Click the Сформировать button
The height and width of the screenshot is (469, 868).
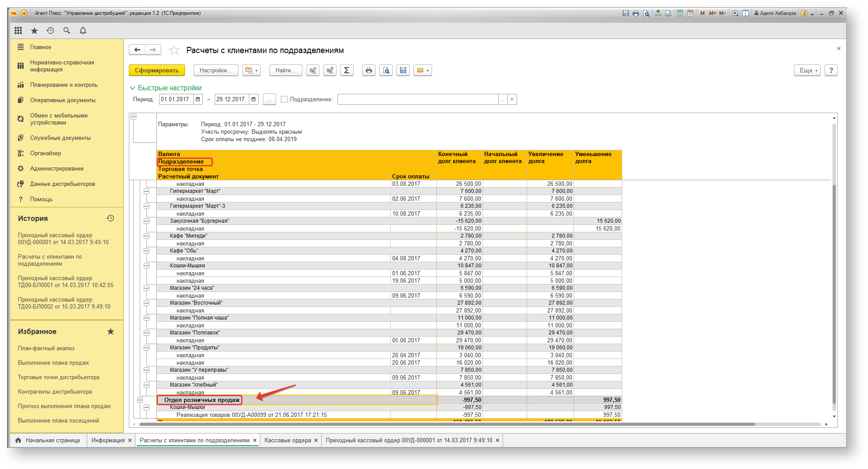157,70
